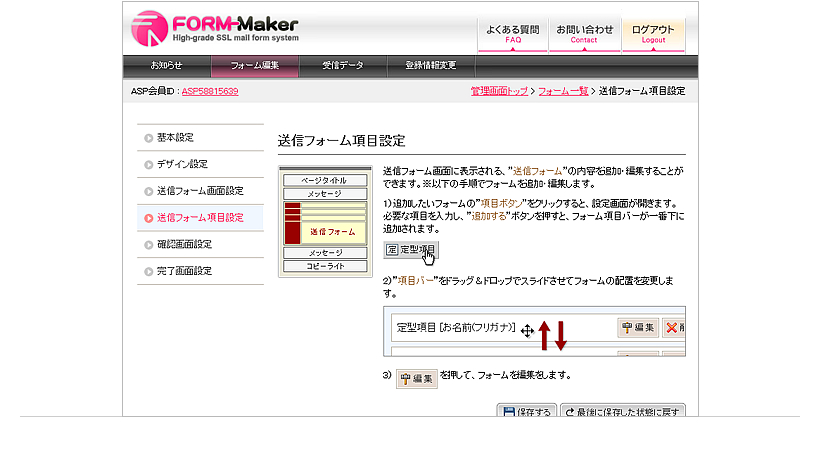Click the red bullet icon beside 送信フォーム項目設定

149,218
